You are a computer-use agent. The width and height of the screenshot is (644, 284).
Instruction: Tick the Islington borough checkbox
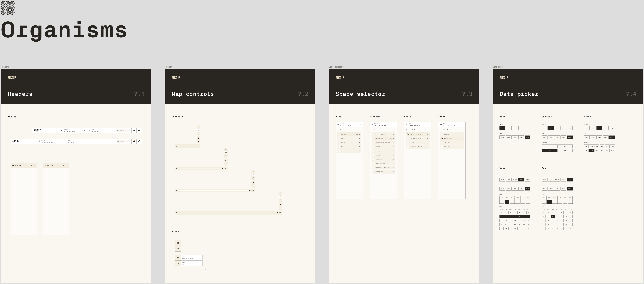pos(373,151)
